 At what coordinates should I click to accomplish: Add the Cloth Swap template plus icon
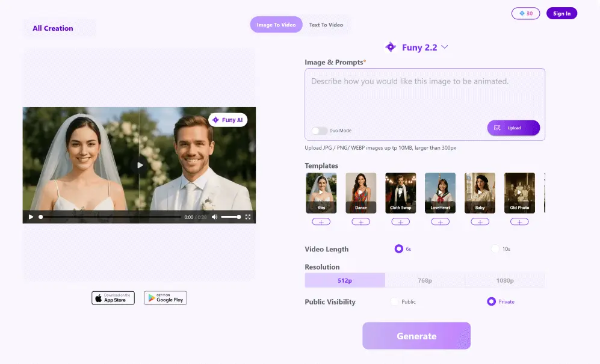[x=400, y=222]
